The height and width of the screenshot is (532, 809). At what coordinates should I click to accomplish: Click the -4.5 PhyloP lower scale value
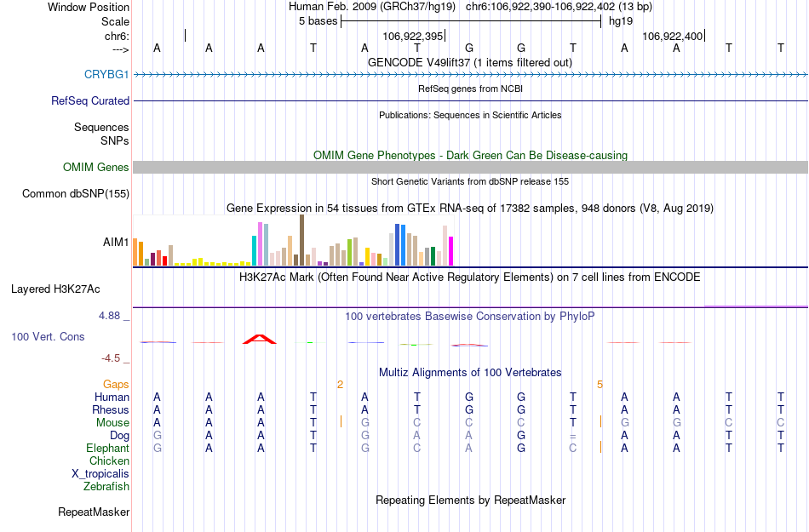111,358
